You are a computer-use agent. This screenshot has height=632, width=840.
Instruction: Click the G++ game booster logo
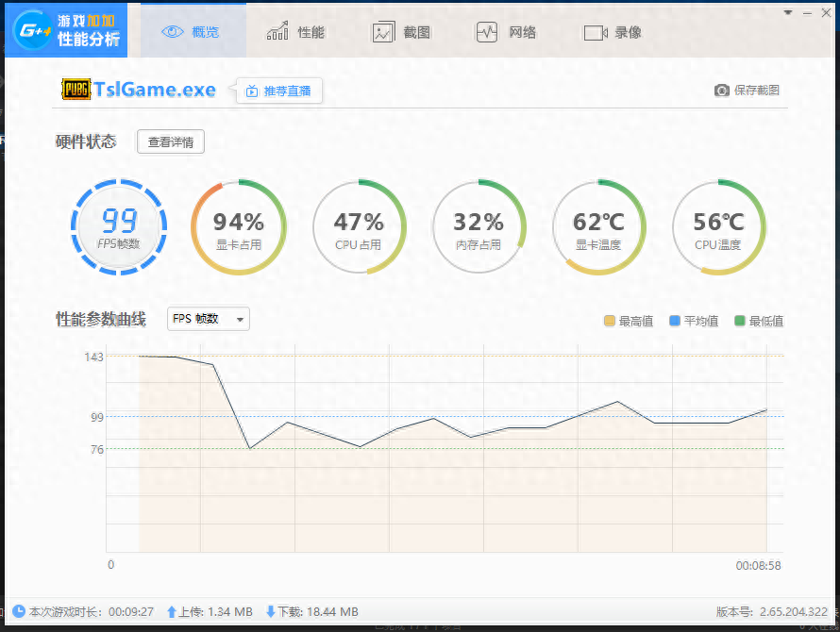tap(31, 30)
